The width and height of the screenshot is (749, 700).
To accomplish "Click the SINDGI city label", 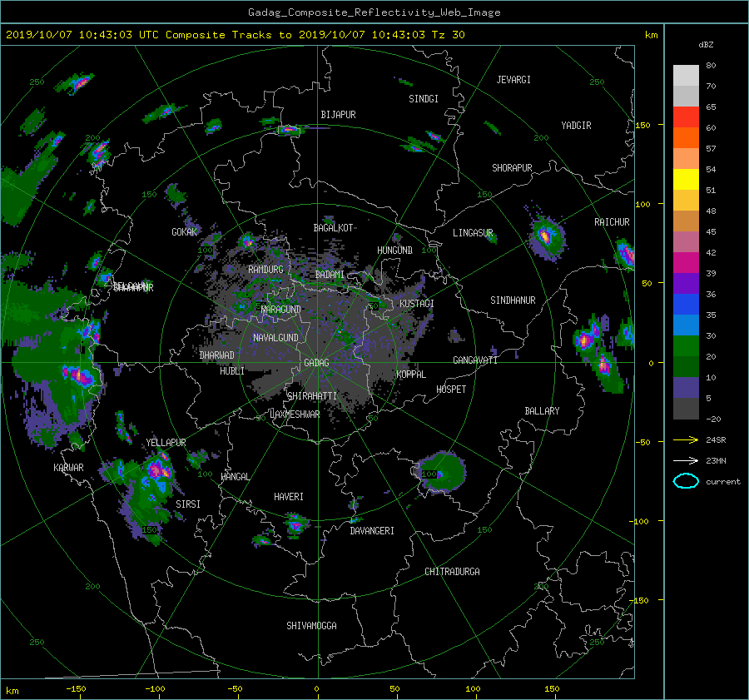I will (424, 99).
